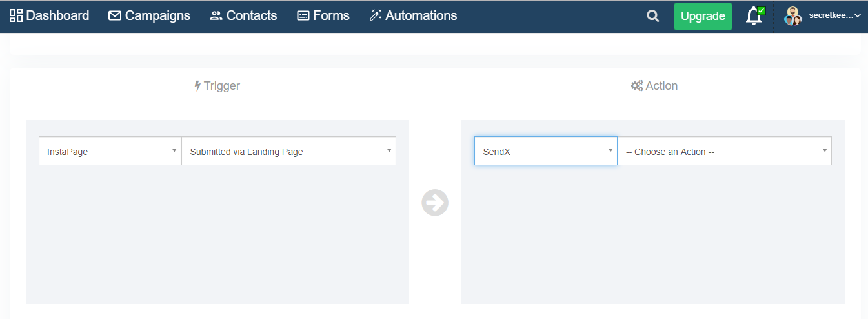Click the lightning bolt Trigger icon
Screen dimensions: 868x319
pyautogui.click(x=197, y=85)
